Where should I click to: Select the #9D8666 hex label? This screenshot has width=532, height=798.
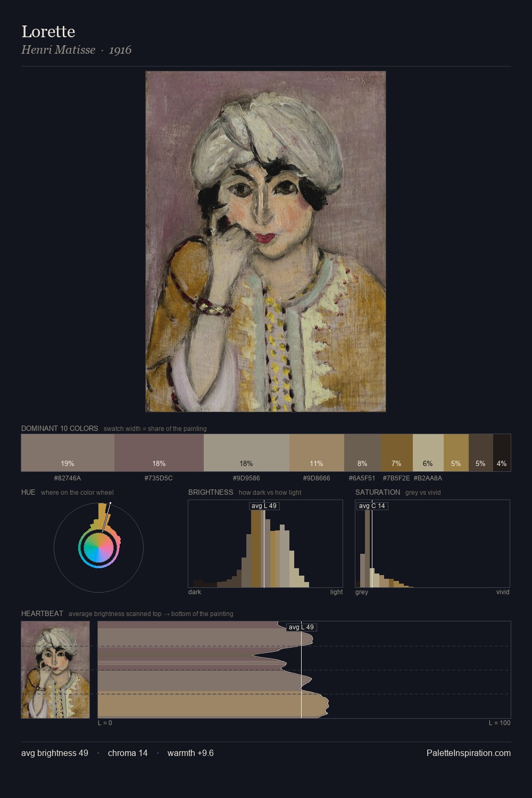pos(317,478)
